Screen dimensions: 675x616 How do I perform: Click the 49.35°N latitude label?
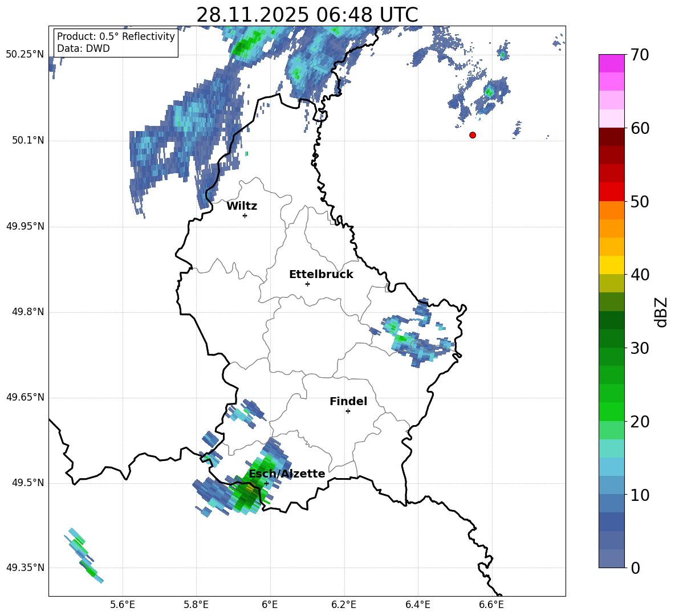[25, 568]
